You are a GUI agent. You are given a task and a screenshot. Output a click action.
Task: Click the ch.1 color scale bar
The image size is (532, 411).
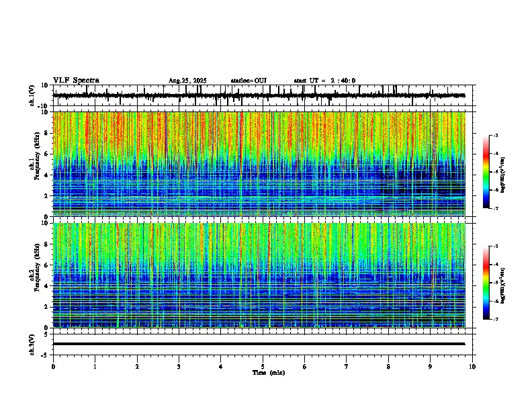tap(486, 172)
